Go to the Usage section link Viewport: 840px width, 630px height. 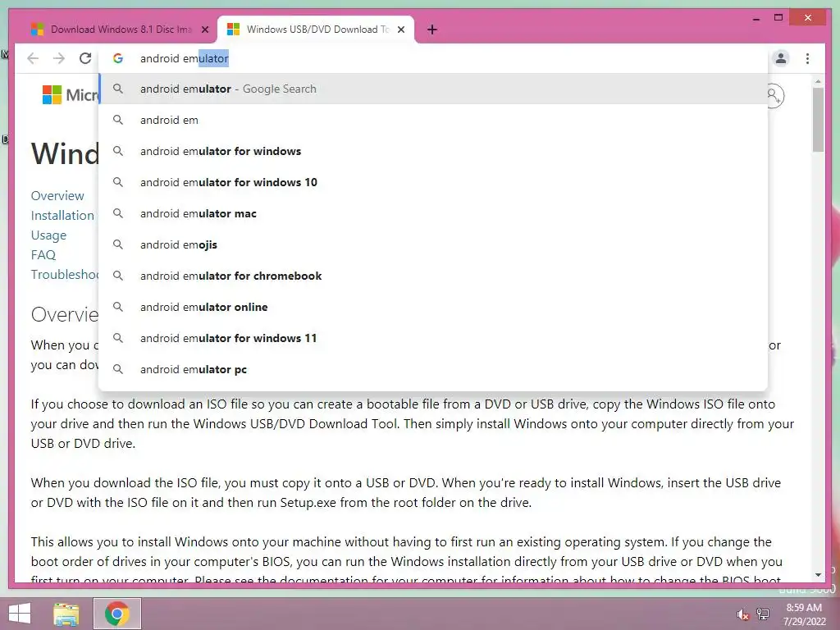48,235
